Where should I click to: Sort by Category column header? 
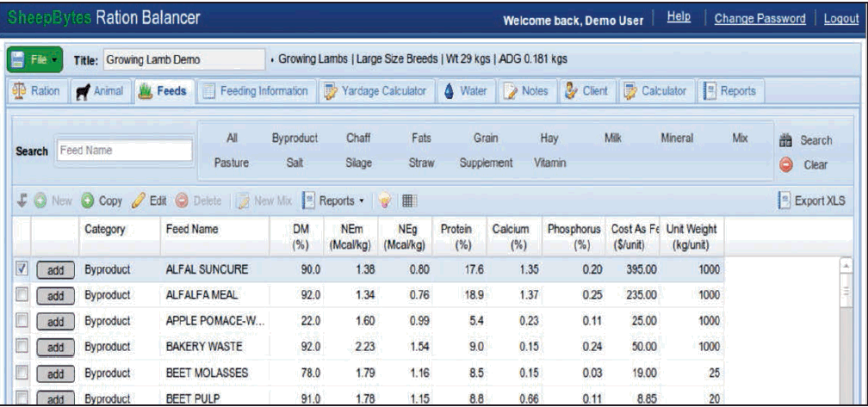120,236
